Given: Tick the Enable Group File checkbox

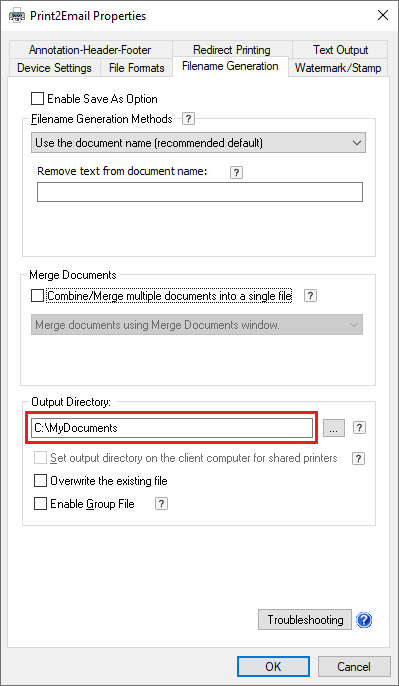Looking at the screenshot, I should click(40, 504).
